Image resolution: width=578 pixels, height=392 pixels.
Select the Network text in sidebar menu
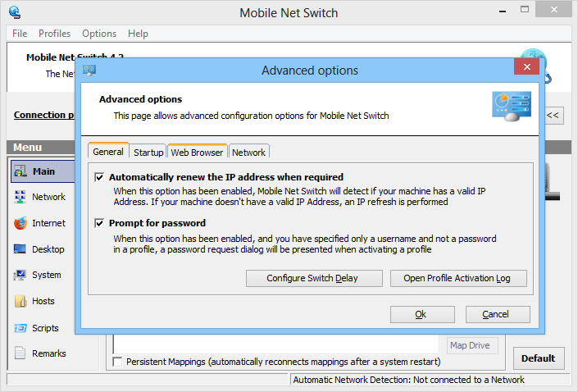pyautogui.click(x=48, y=197)
